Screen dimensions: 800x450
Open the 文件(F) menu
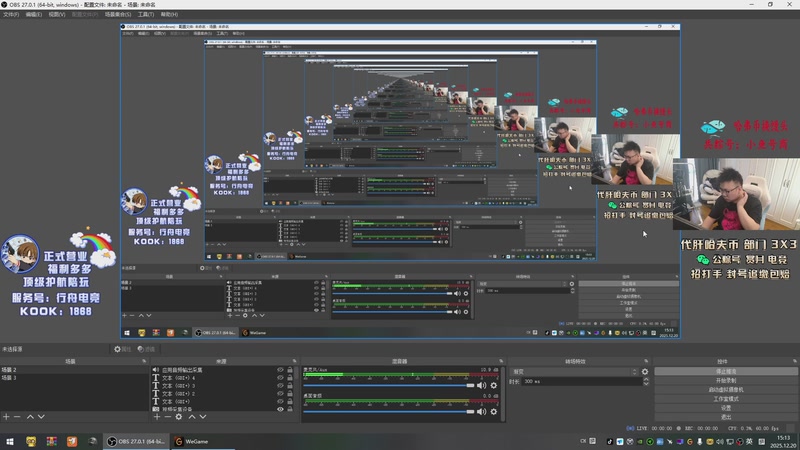(11, 14)
